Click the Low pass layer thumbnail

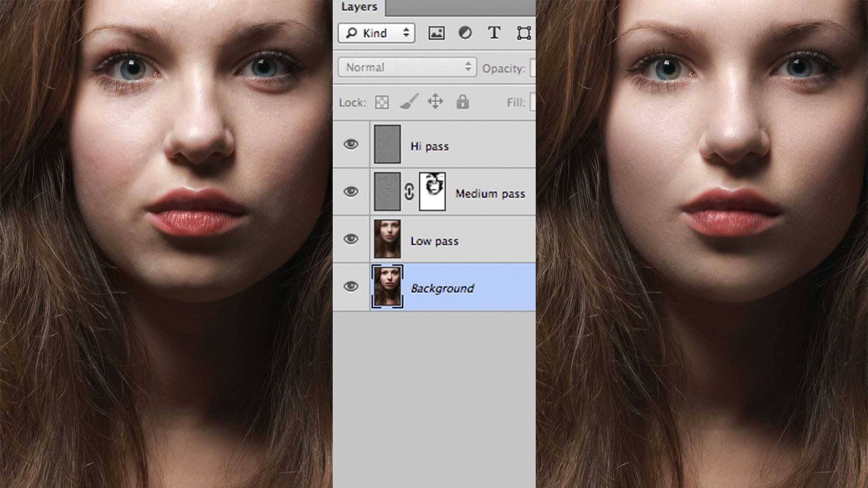pyautogui.click(x=387, y=238)
